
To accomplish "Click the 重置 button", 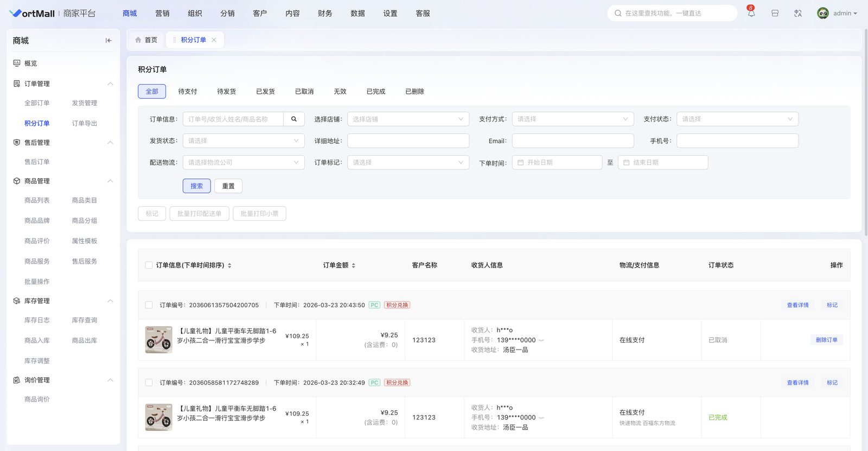I will (228, 186).
